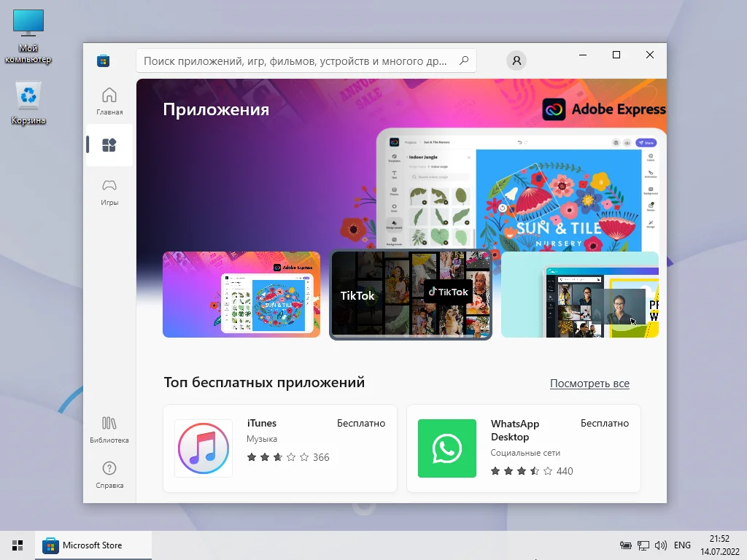Viewport: 747px width, 560px height.
Task: Open the Справка help page
Action: click(109, 475)
